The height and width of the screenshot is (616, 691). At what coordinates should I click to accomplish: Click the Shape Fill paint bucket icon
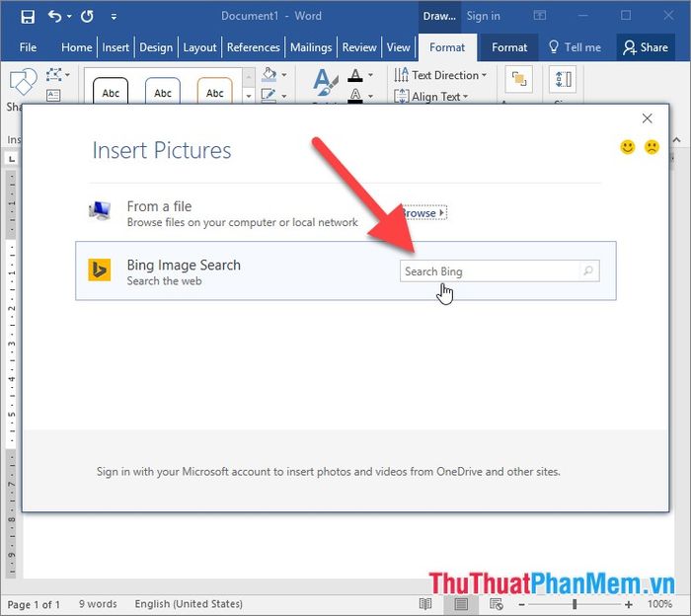tap(269, 74)
